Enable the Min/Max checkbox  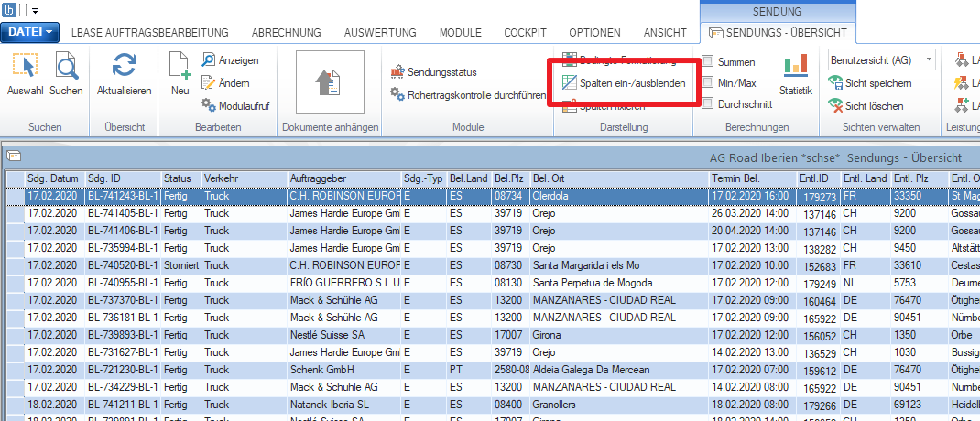pyautogui.click(x=708, y=82)
